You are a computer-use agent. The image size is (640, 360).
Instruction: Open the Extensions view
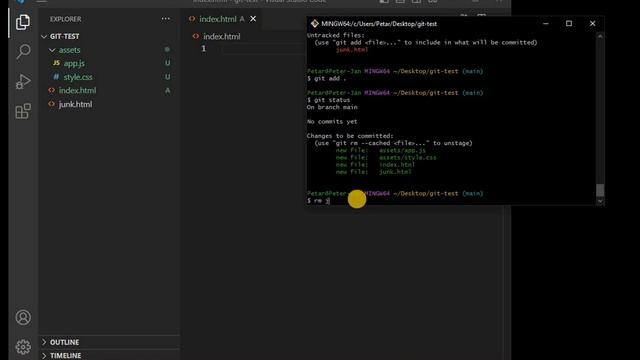[23, 111]
